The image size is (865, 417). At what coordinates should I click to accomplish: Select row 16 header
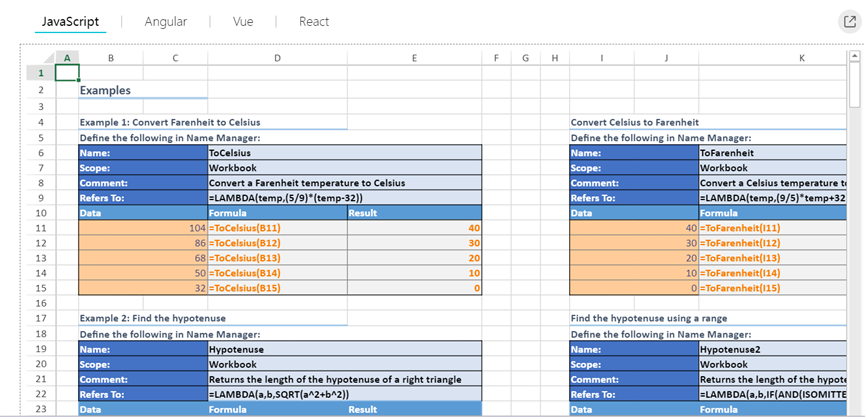41,303
